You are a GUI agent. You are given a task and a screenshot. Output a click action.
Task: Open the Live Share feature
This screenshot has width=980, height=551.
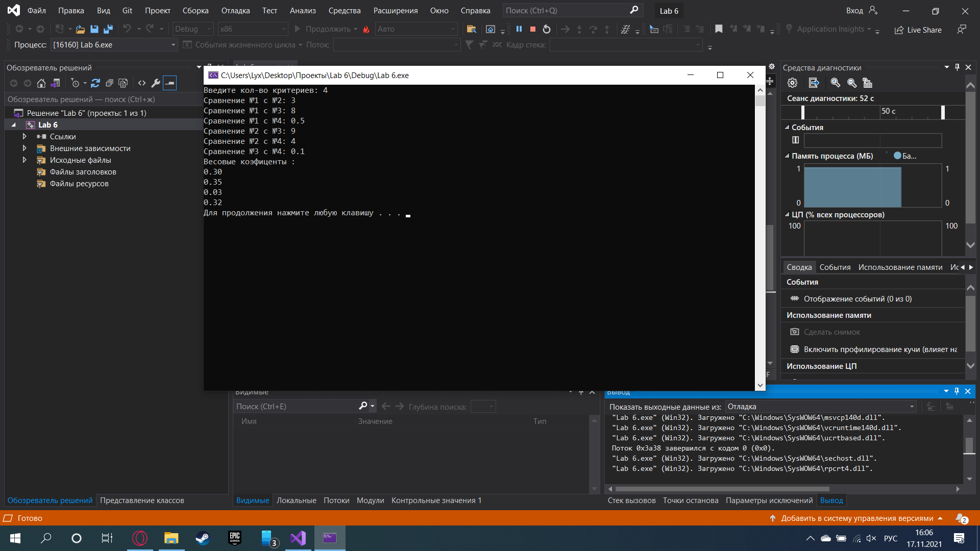[918, 30]
